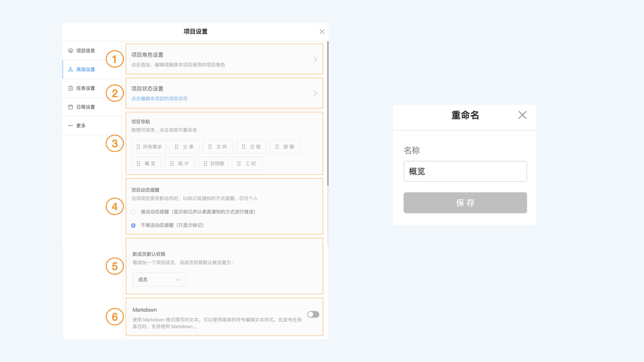Select the 高级设置 sidebar tab
The image size is (644, 362).
[x=92, y=69]
